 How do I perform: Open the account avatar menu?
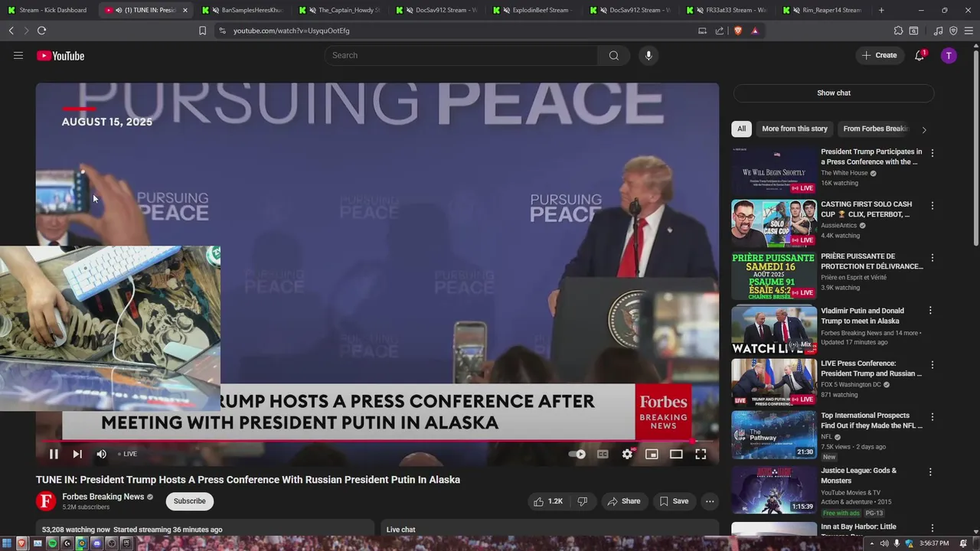(949, 55)
